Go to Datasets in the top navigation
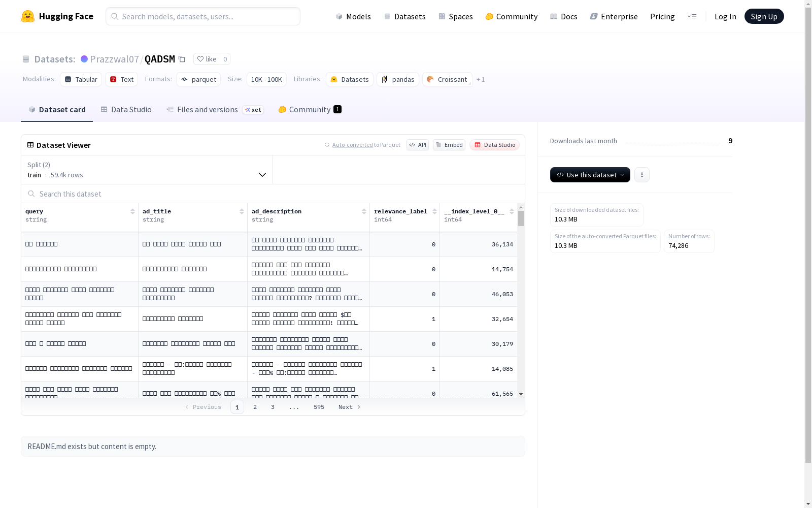 (x=404, y=16)
